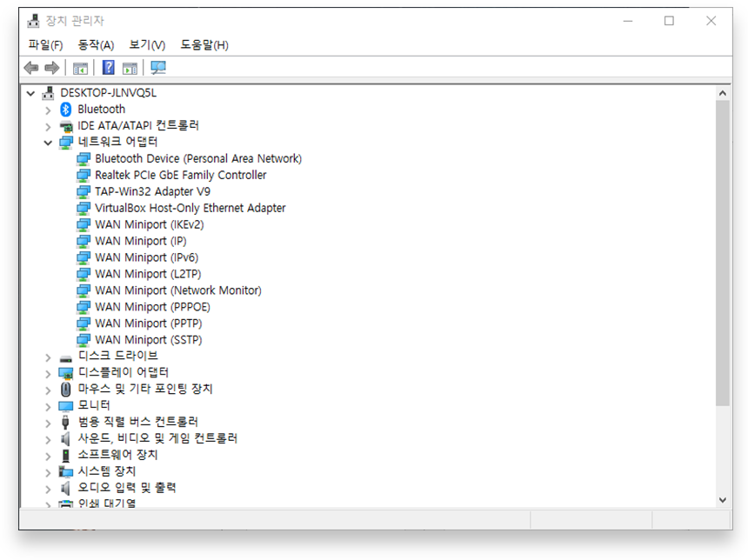Open the 도움말(H) menu
The image size is (748, 560).
point(204,45)
